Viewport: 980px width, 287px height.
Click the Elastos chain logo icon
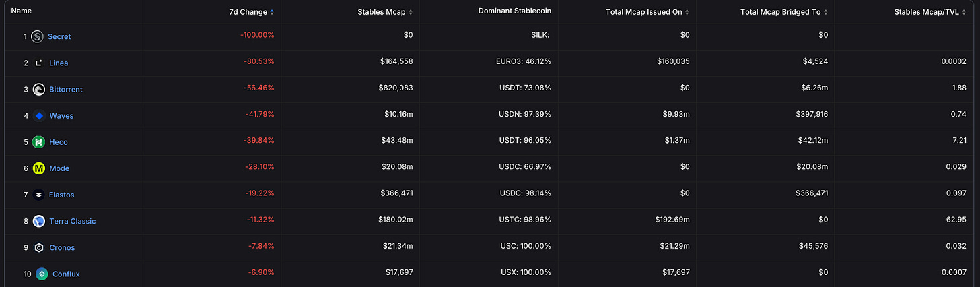pos(39,195)
